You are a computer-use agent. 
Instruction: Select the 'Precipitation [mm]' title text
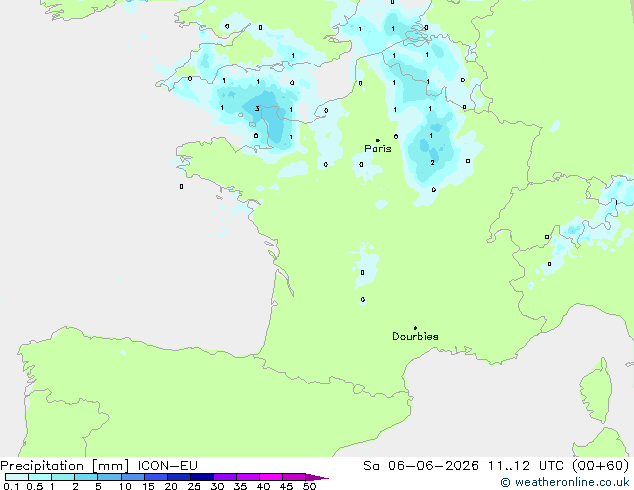pos(65,466)
